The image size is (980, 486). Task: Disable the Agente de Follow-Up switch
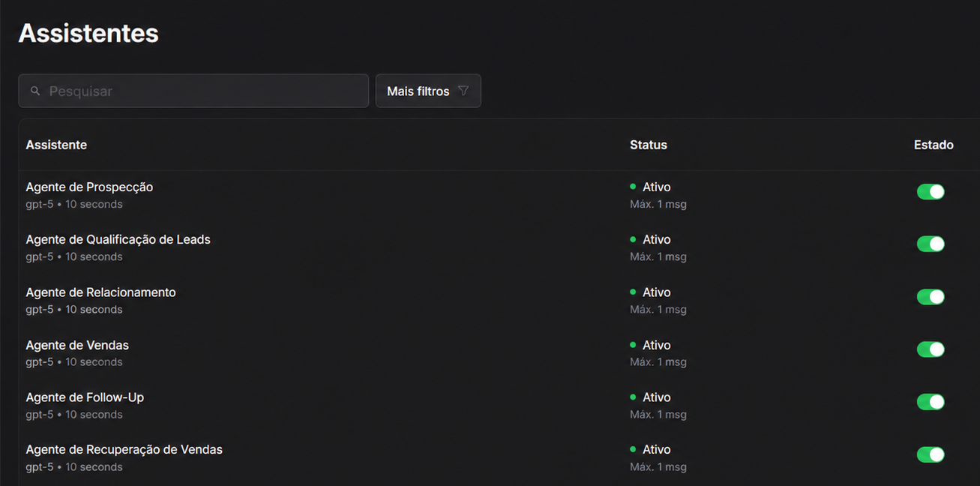point(931,402)
